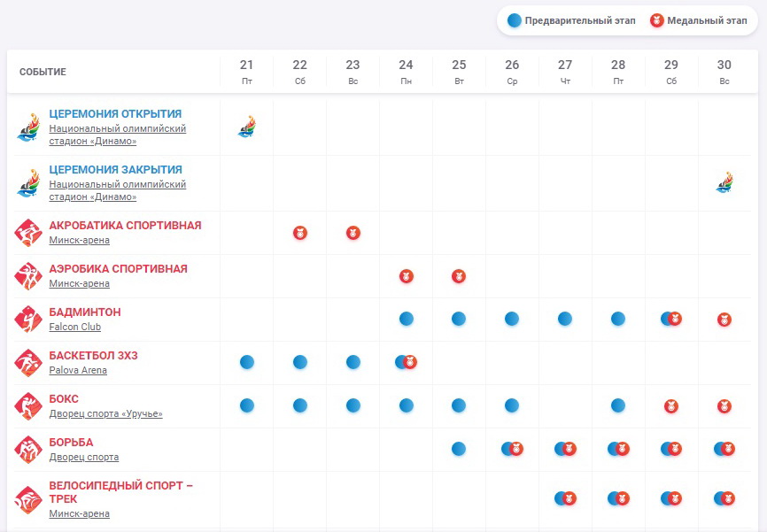This screenshot has height=532, width=767.
Task: Open Дворец спорта «Уручье» venue link
Action: click(x=105, y=413)
